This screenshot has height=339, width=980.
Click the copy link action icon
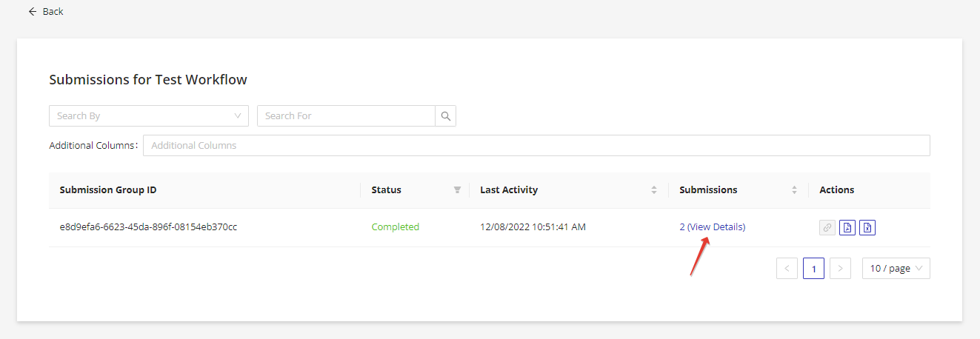[x=827, y=227]
